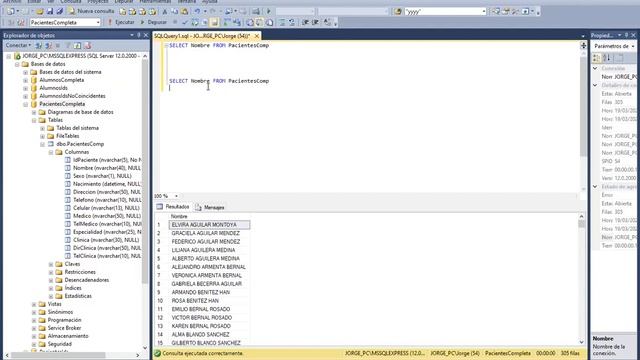Image resolution: width=640 pixels, height=360 pixels.
Task: Click the decrease indent icon
Action: pos(305,22)
